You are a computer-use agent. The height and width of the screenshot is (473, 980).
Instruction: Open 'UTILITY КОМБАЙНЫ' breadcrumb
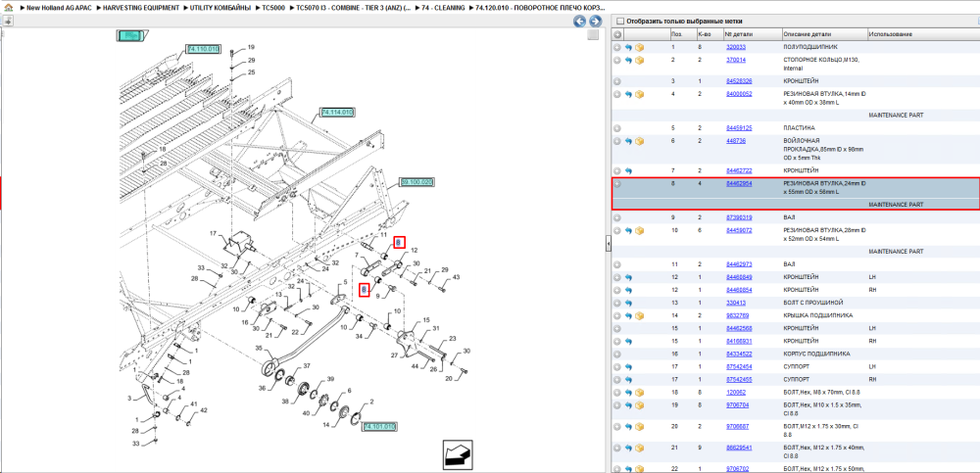pyautogui.click(x=220, y=8)
